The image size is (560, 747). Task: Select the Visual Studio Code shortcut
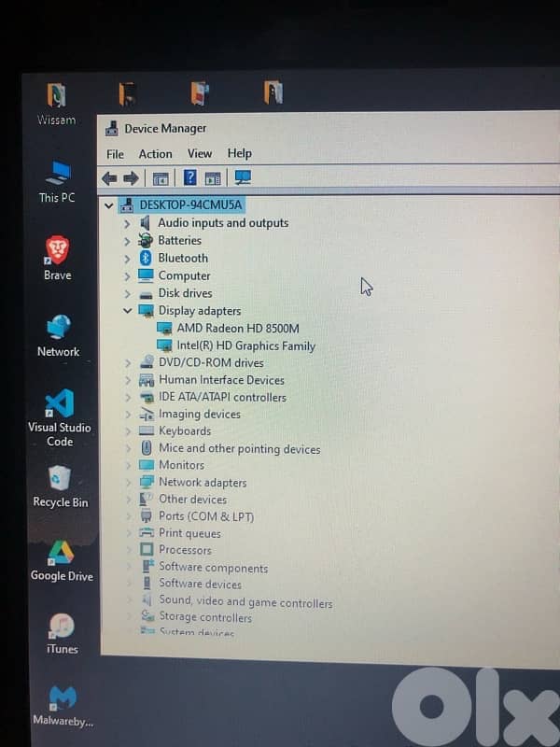60,417
